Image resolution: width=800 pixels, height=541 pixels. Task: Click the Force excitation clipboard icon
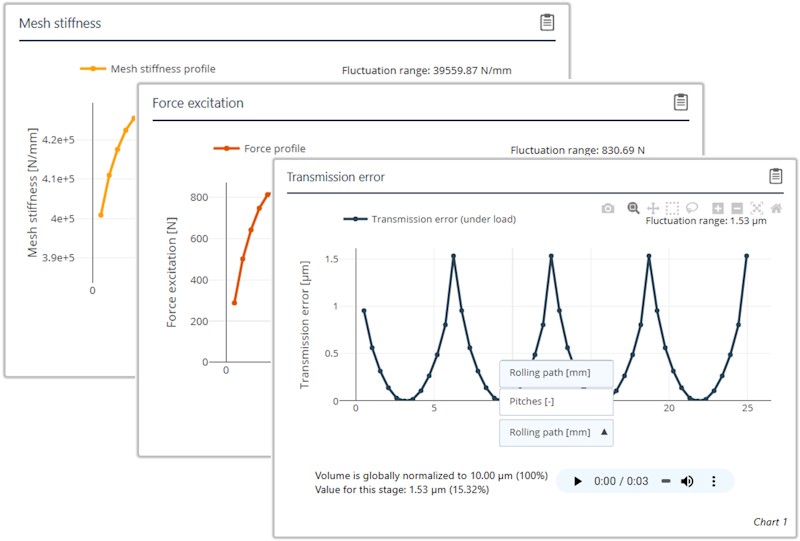click(681, 102)
